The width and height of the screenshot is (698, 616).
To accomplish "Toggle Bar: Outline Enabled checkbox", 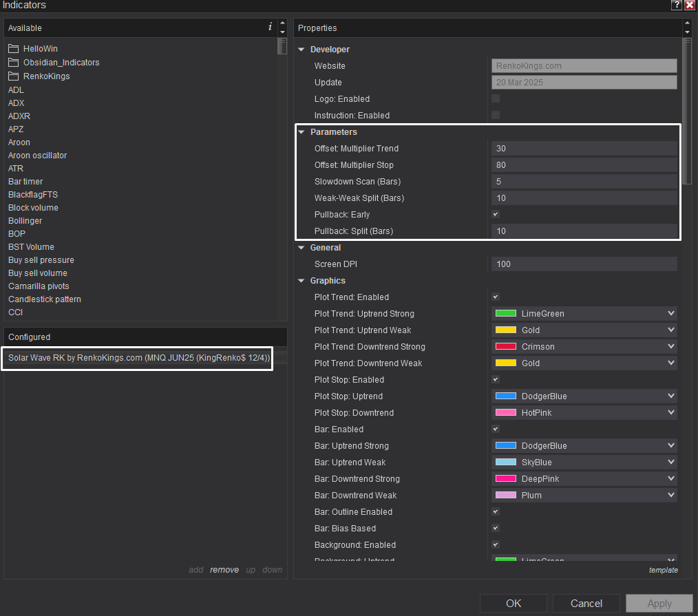I will (x=496, y=512).
